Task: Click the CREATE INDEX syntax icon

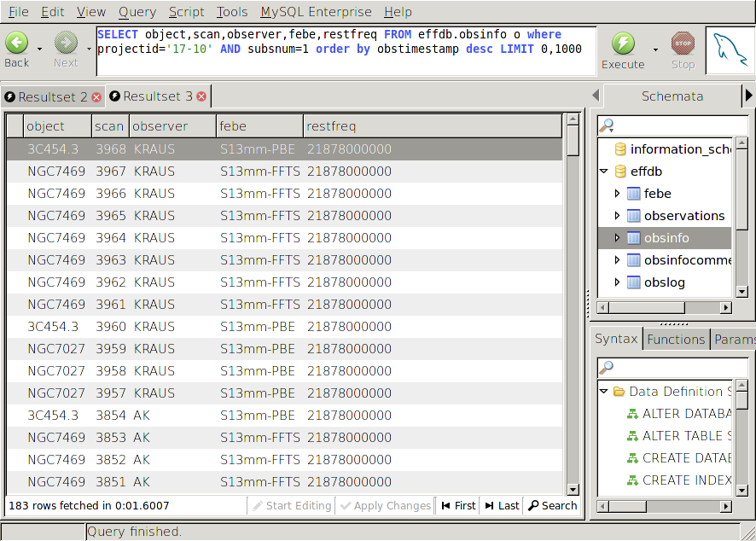Action: point(632,480)
